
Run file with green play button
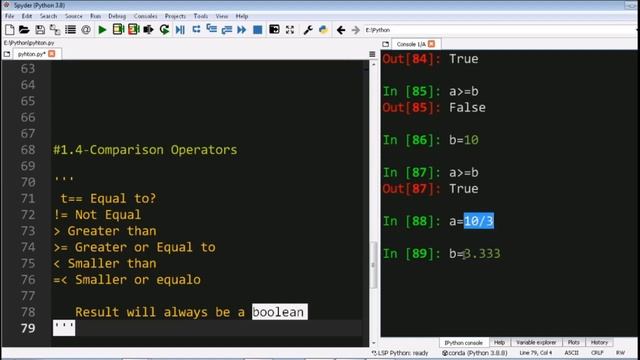[x=102, y=29]
